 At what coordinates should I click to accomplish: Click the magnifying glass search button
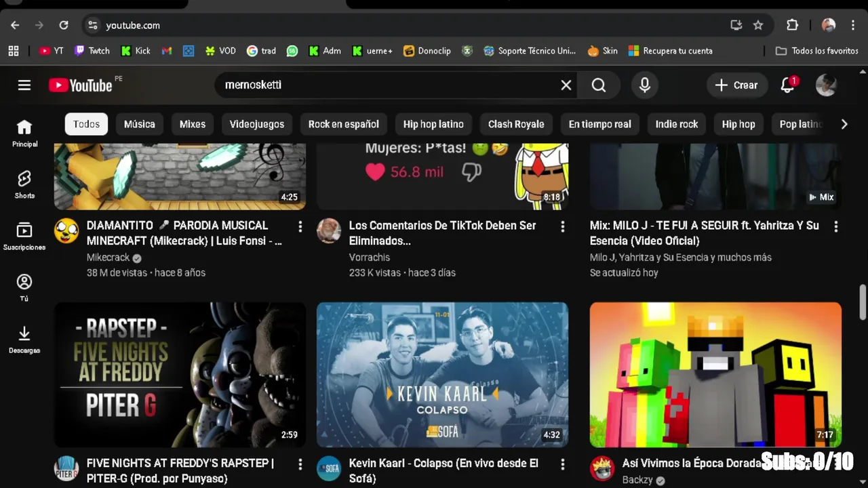click(598, 85)
